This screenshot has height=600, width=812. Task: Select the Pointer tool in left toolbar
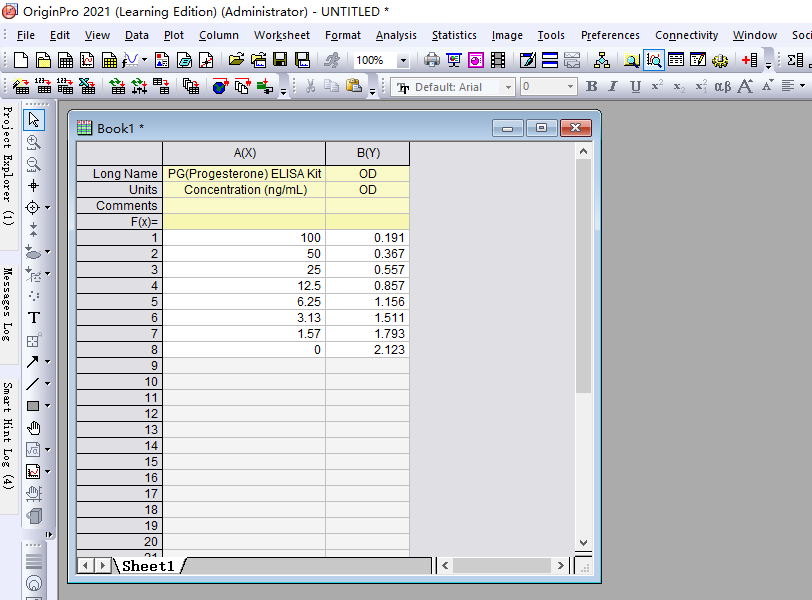33,120
